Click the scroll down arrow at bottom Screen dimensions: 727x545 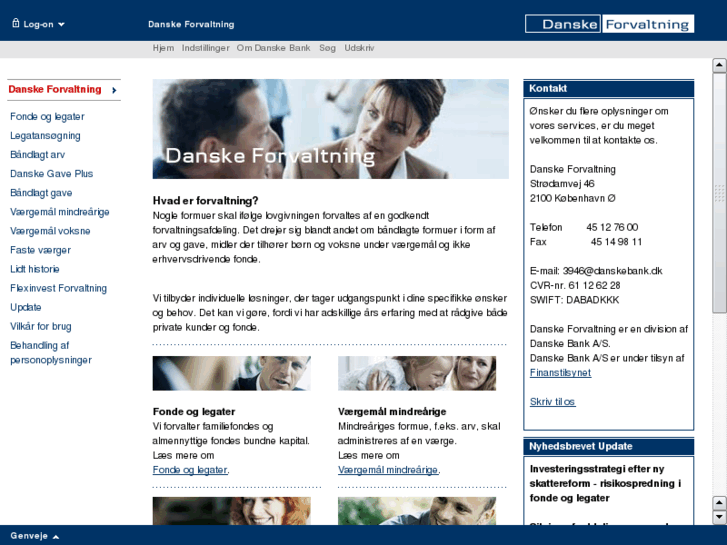(x=719, y=517)
